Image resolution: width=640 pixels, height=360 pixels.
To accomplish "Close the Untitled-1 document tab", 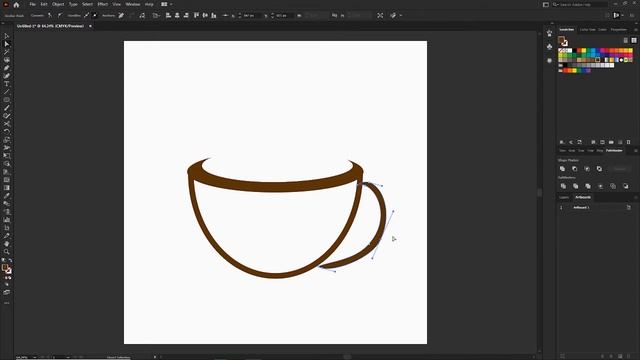I will point(90,26).
